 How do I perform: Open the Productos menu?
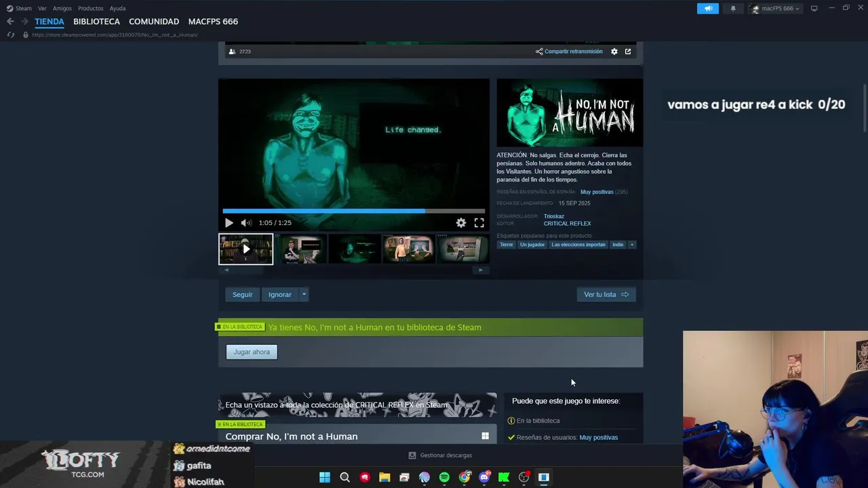[90, 8]
